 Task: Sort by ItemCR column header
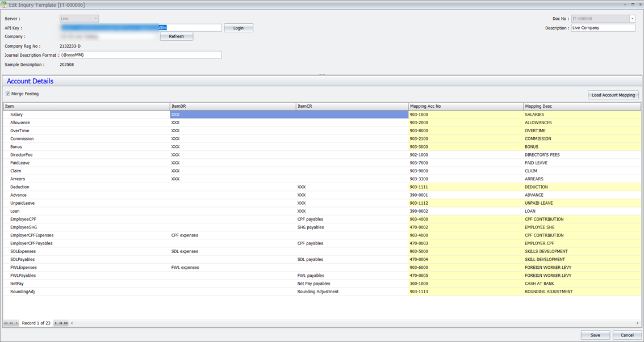(x=352, y=106)
